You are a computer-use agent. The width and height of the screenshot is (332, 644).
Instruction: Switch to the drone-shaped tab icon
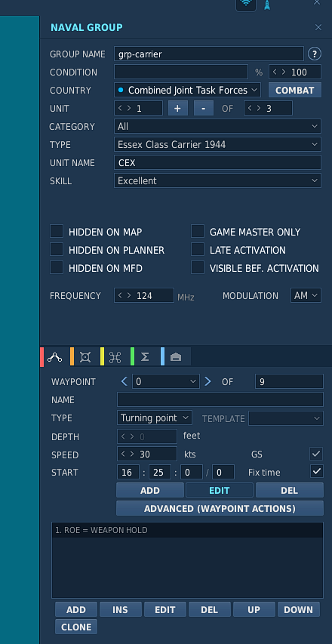[115, 357]
